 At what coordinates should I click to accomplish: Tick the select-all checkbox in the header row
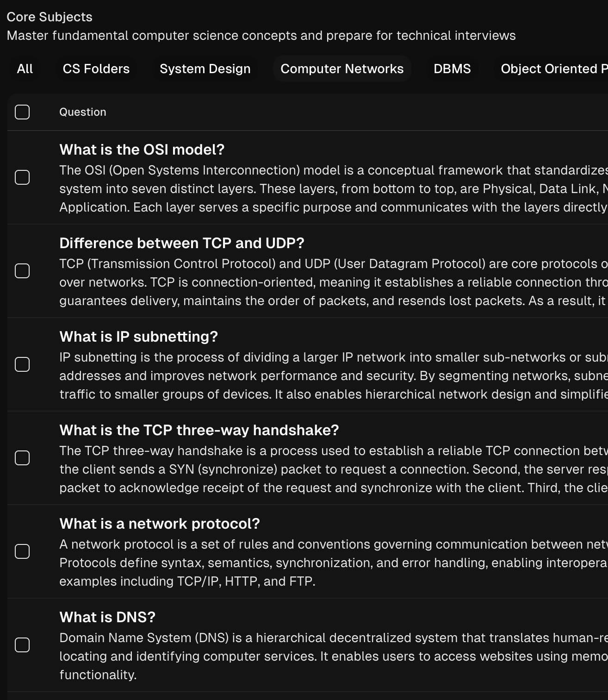click(x=22, y=112)
